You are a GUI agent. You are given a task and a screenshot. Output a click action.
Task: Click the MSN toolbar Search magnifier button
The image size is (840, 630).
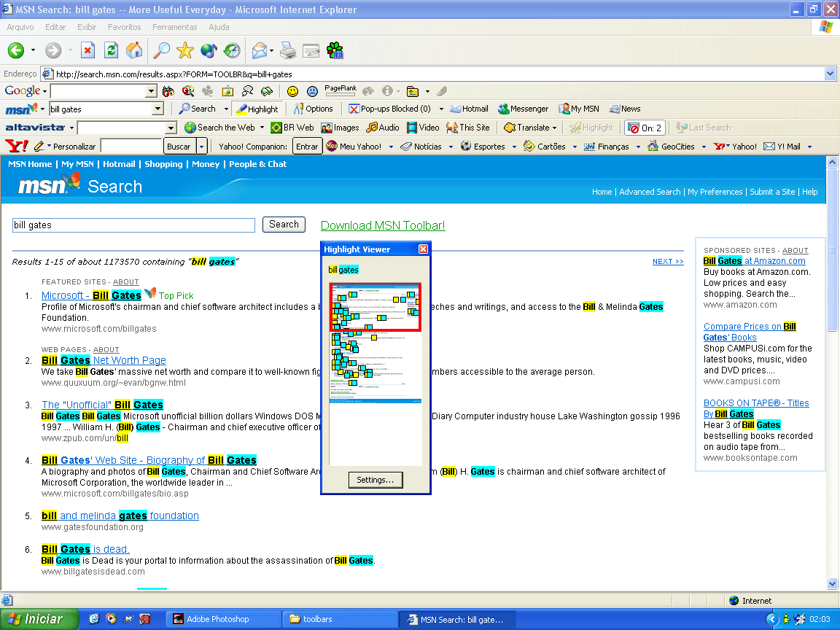(197, 109)
